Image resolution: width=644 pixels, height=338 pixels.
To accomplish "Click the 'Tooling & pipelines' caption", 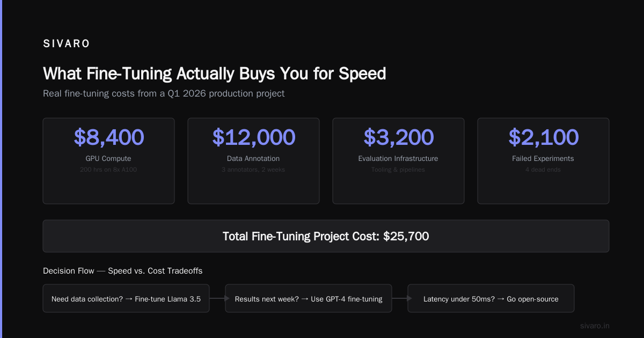I will pyautogui.click(x=398, y=170).
